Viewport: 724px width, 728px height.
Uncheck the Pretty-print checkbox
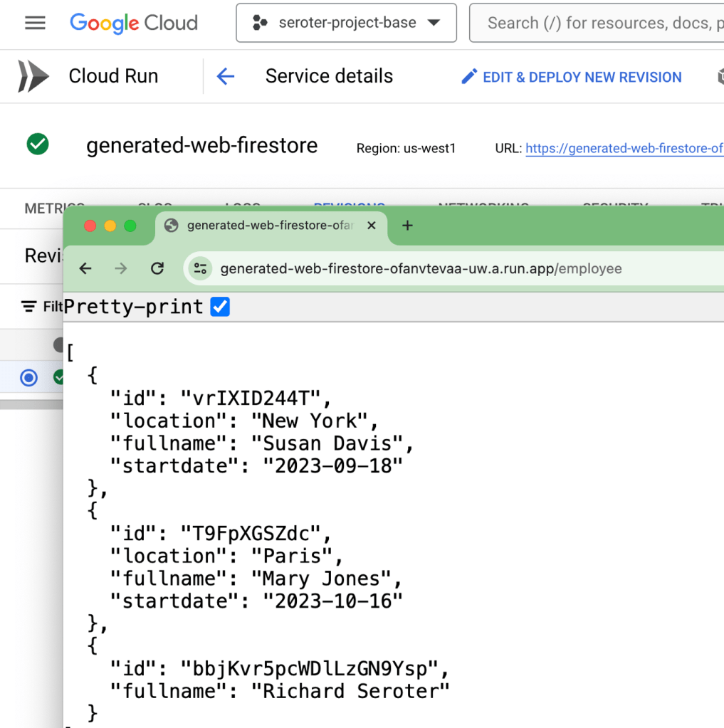[220, 307]
